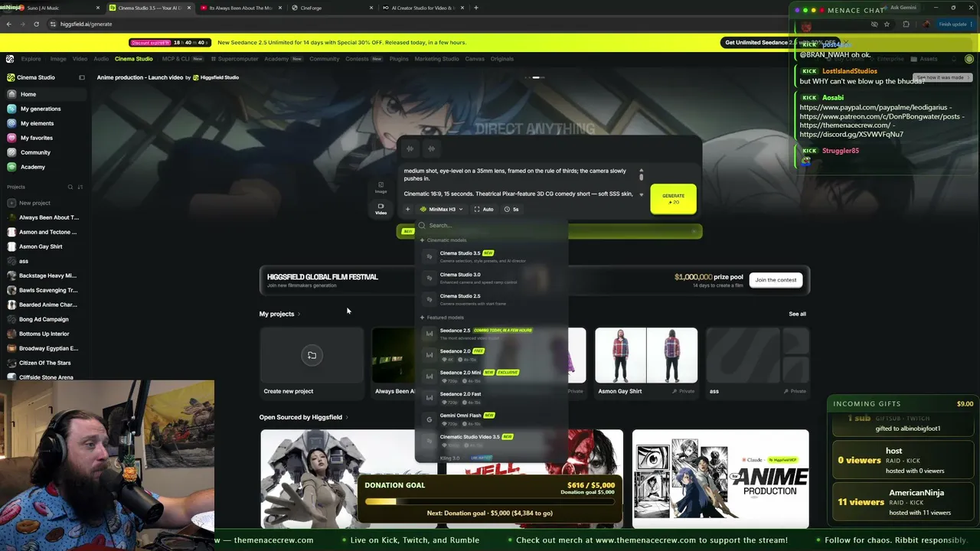Open the Explore nav tab
Screen dimensions: 980x551
click(x=31, y=59)
